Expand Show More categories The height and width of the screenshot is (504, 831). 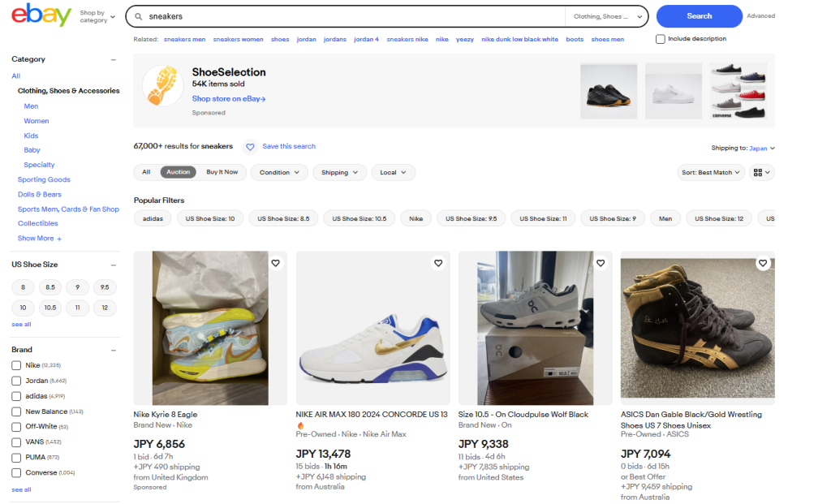point(40,239)
